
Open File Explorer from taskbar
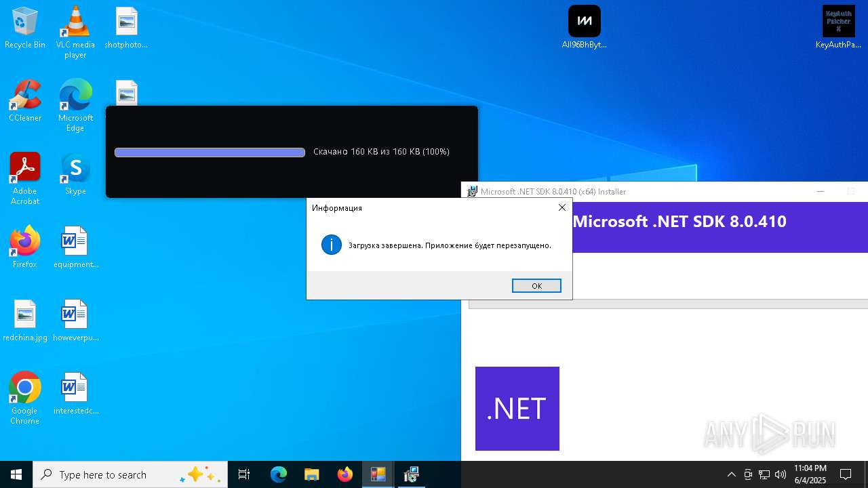[x=311, y=474]
